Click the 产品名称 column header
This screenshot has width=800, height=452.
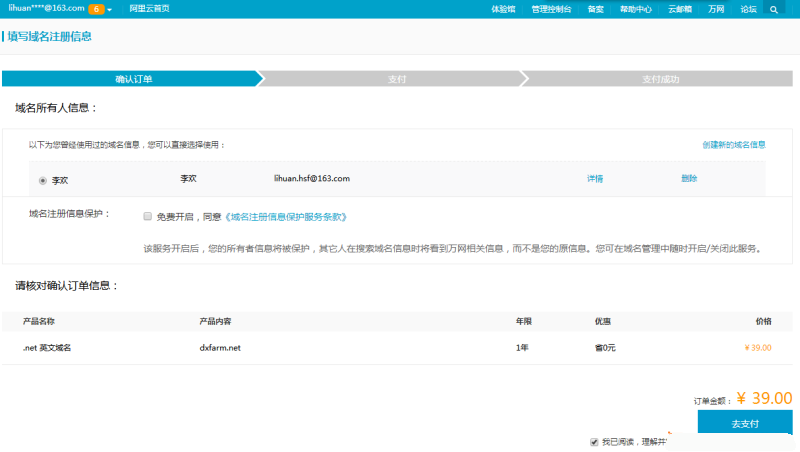[39, 321]
